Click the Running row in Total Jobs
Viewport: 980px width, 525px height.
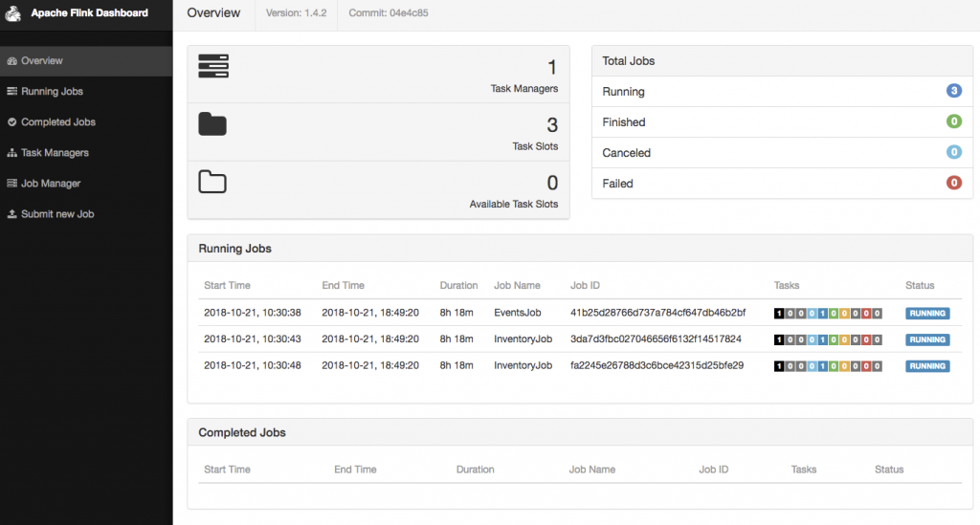click(782, 91)
